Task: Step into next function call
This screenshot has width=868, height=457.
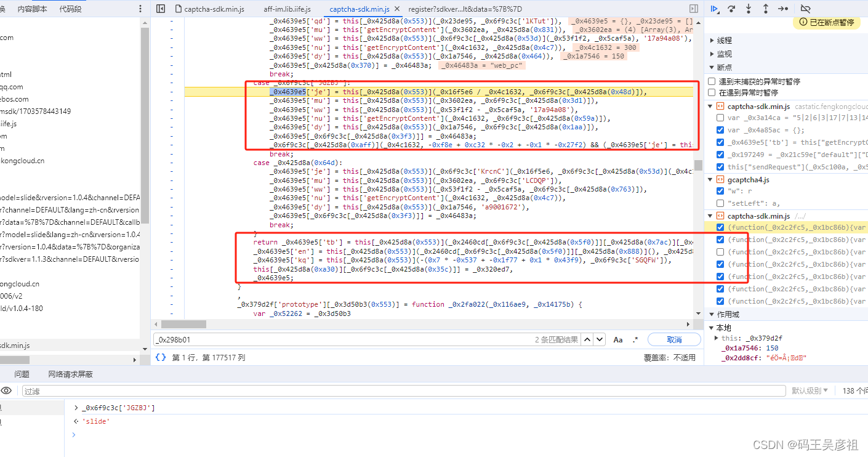Action: point(749,9)
